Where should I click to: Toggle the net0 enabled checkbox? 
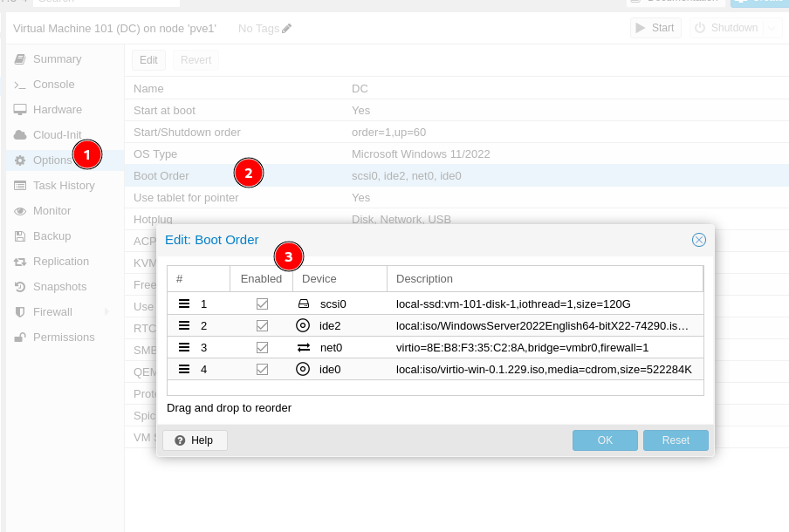[x=262, y=347]
